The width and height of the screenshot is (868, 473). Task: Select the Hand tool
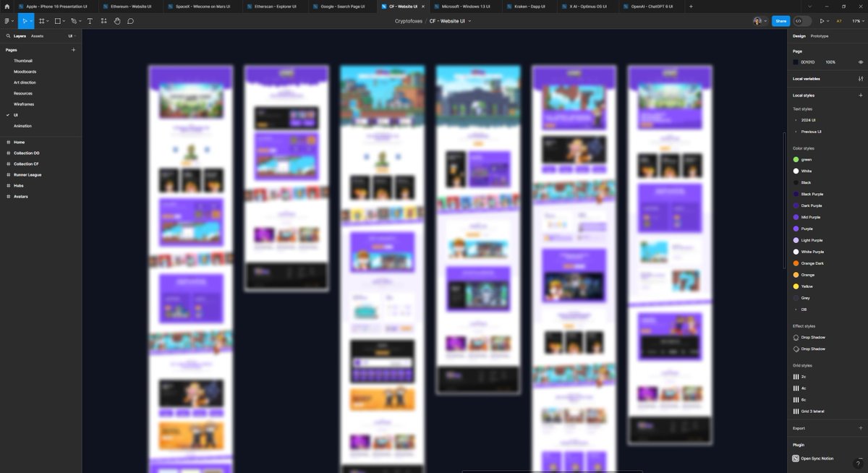point(117,21)
